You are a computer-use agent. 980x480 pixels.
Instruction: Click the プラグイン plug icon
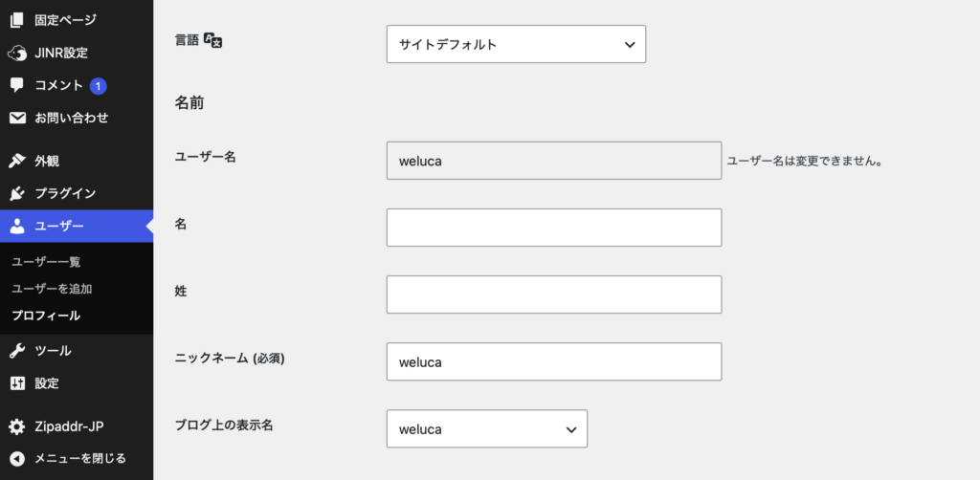[17, 193]
